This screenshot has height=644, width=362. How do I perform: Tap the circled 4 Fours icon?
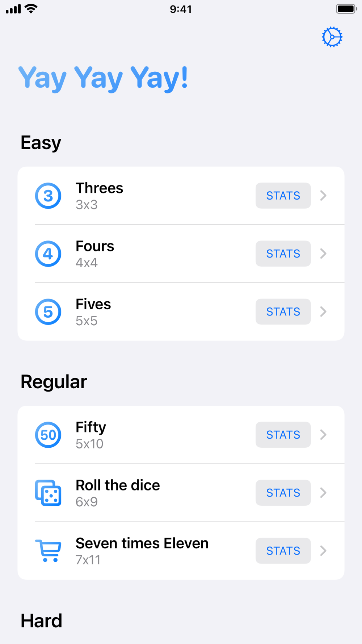[x=48, y=254]
